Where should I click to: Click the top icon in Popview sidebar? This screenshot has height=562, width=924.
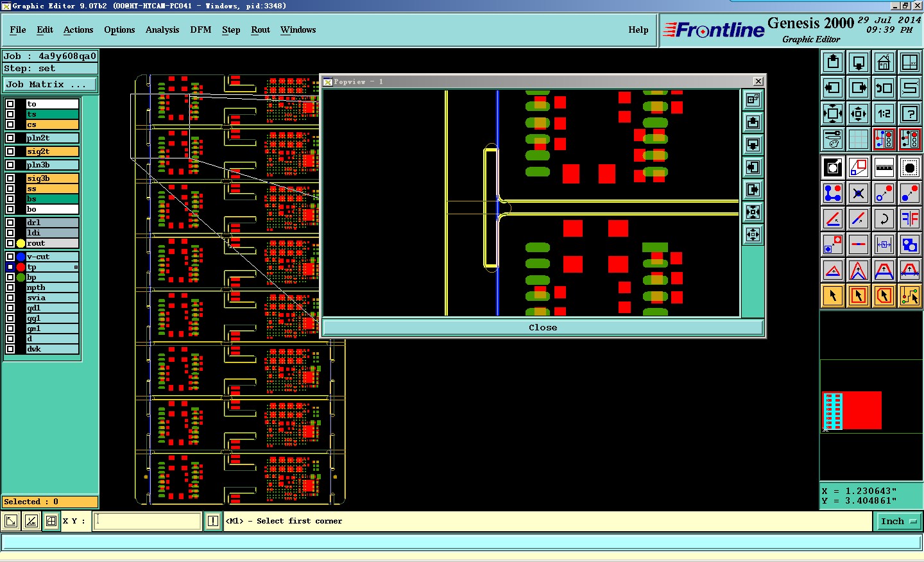[x=753, y=100]
